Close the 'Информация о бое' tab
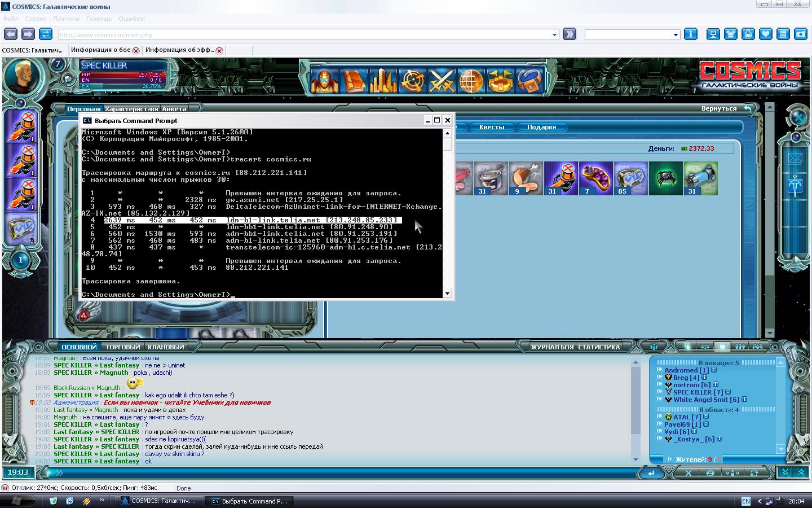Screen dimensions: 812x508 click(x=136, y=50)
